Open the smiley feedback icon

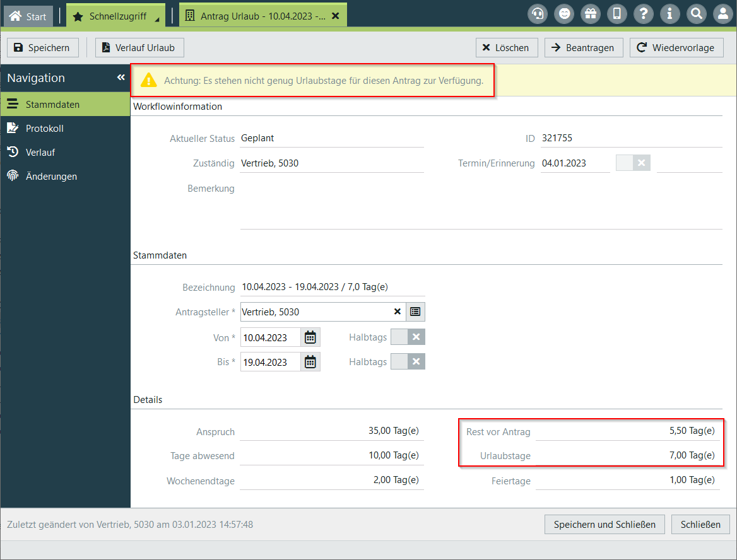coord(564,14)
